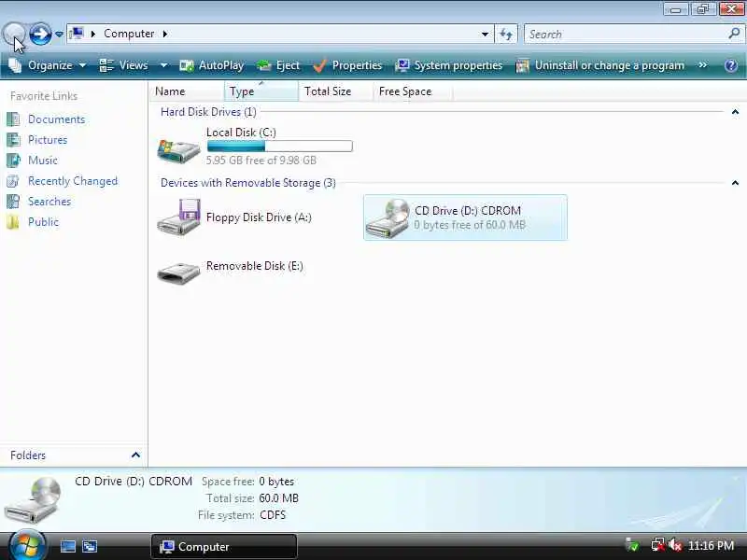747x560 pixels.
Task: Click the magnifying glass search icon
Action: (734, 34)
